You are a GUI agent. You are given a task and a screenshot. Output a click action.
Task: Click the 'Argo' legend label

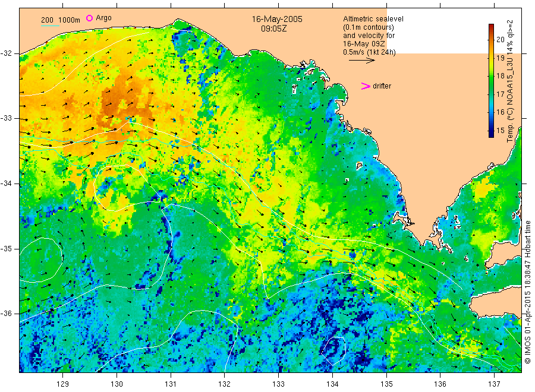point(103,18)
